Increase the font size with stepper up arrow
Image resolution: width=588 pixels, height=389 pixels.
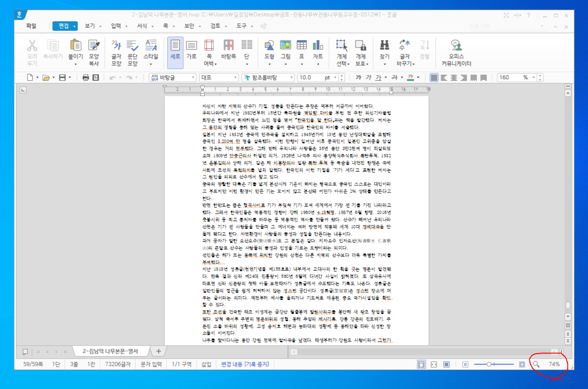click(x=342, y=76)
